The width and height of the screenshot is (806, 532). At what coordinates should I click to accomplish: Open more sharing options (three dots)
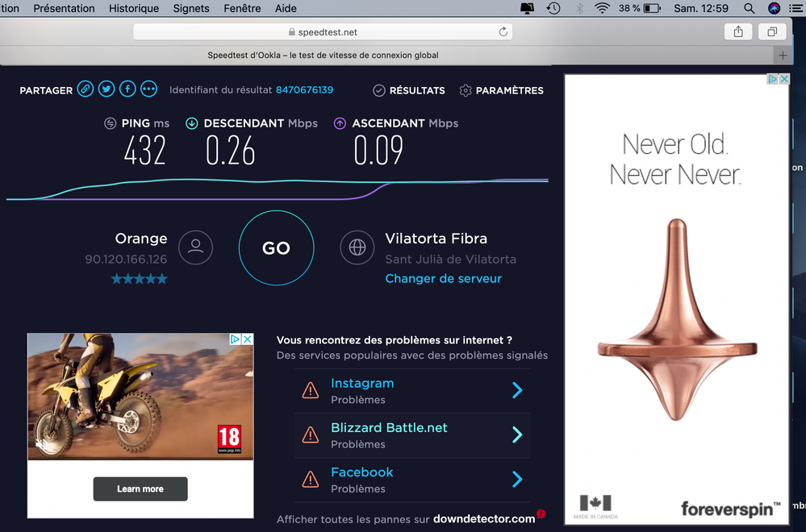(148, 89)
